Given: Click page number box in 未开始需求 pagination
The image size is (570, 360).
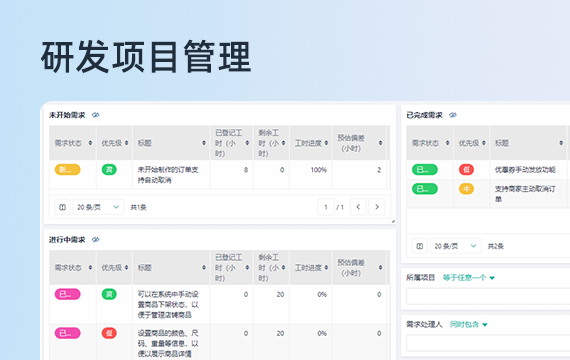Looking at the screenshot, I should 326,207.
